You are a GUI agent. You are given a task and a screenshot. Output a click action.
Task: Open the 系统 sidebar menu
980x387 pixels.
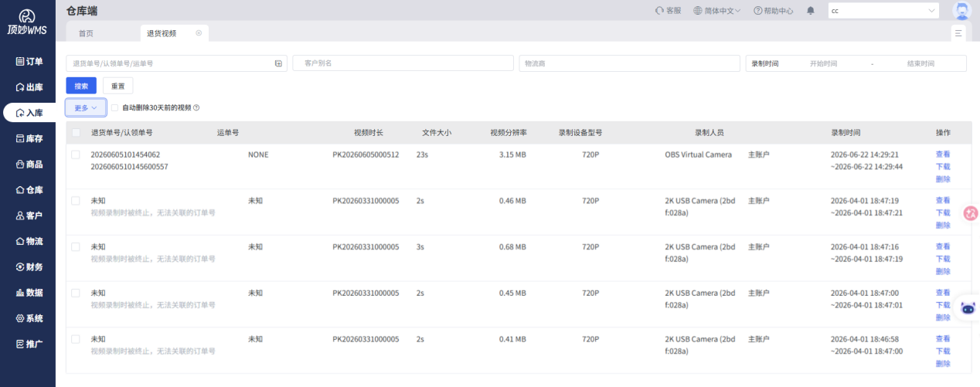pyautogui.click(x=29, y=318)
